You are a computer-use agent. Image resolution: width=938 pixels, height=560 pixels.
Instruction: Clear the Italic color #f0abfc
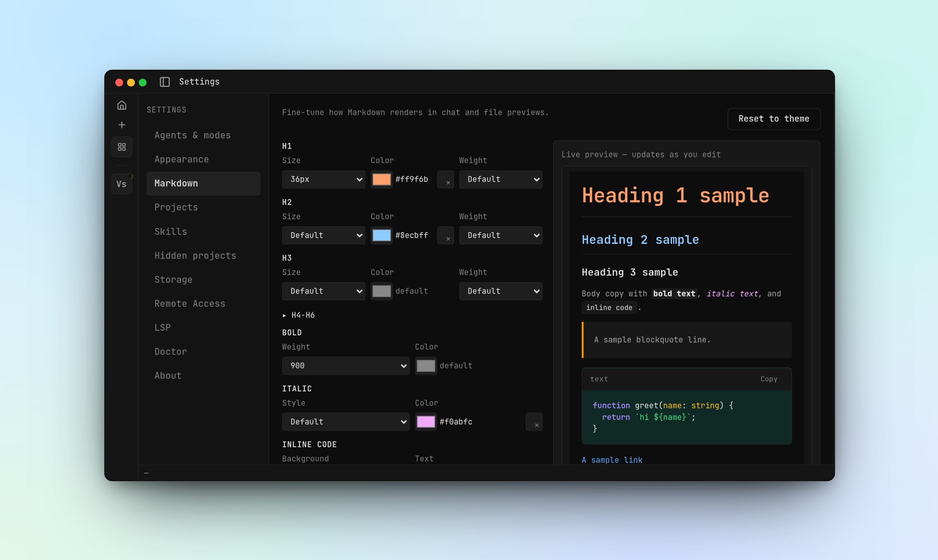534,422
